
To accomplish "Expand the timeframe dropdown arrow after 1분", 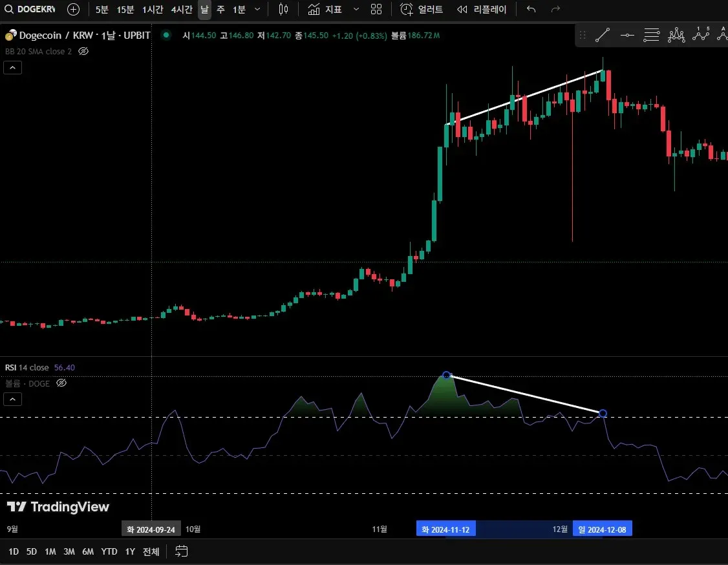I will tap(257, 9).
